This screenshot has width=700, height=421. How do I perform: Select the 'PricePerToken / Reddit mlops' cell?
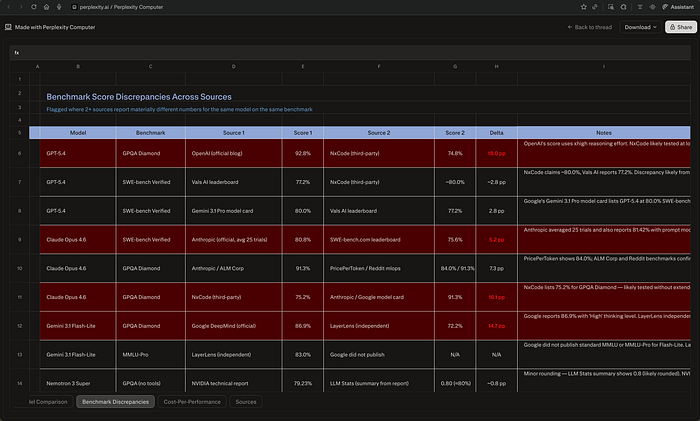pyautogui.click(x=379, y=268)
